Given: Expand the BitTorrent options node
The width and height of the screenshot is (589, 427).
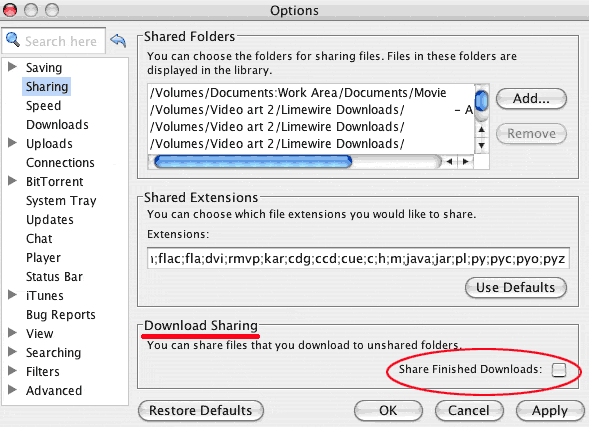Looking at the screenshot, I should [x=12, y=181].
